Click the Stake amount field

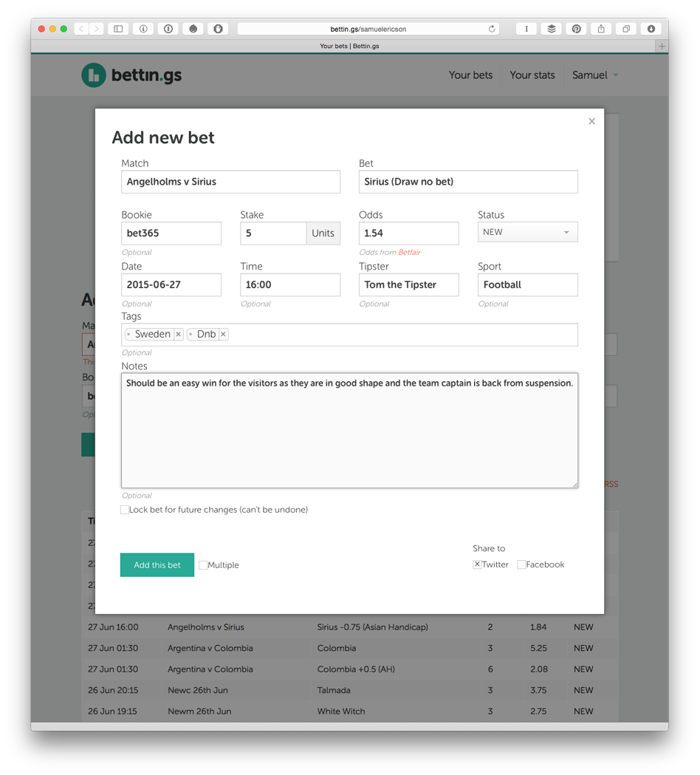coord(274,233)
